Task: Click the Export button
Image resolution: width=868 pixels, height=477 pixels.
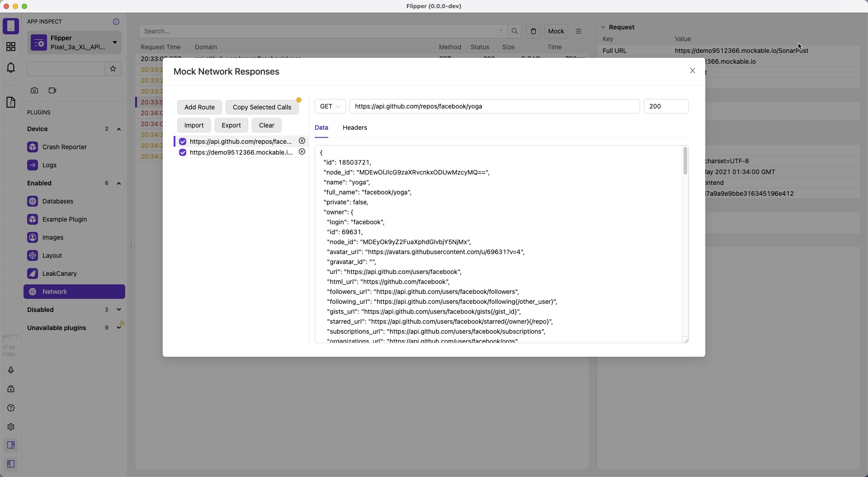Action: click(x=231, y=125)
